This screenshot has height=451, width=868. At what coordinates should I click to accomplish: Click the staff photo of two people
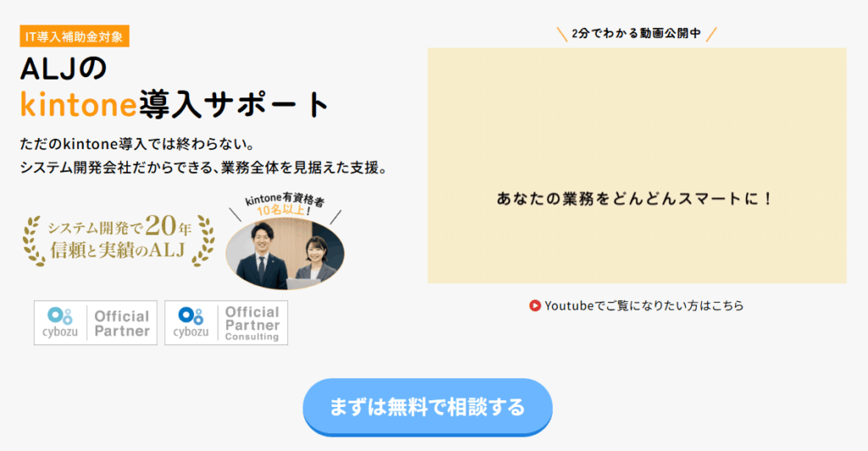pos(285,253)
